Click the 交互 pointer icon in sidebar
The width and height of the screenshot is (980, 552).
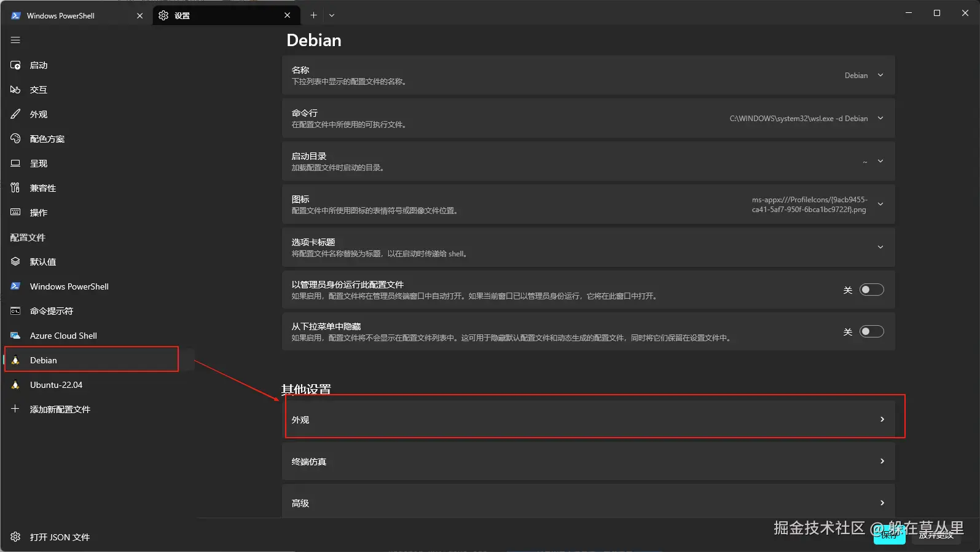click(x=15, y=90)
